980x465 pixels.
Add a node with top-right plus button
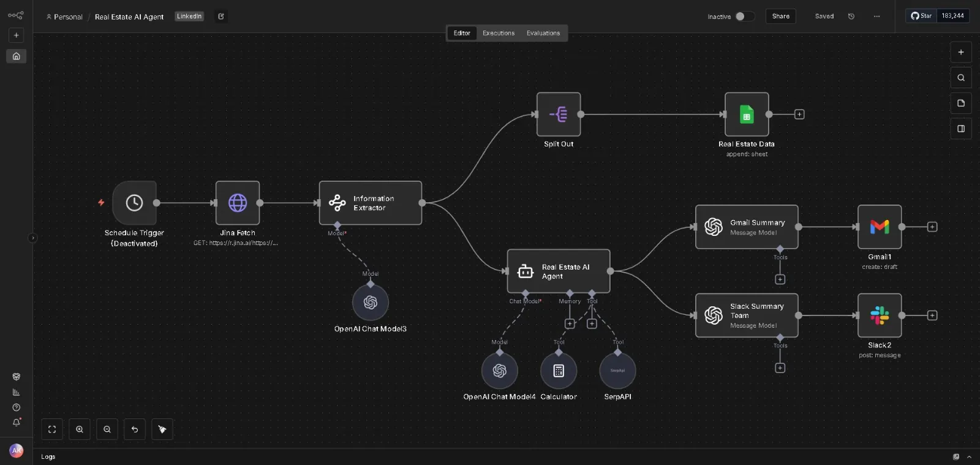[961, 53]
